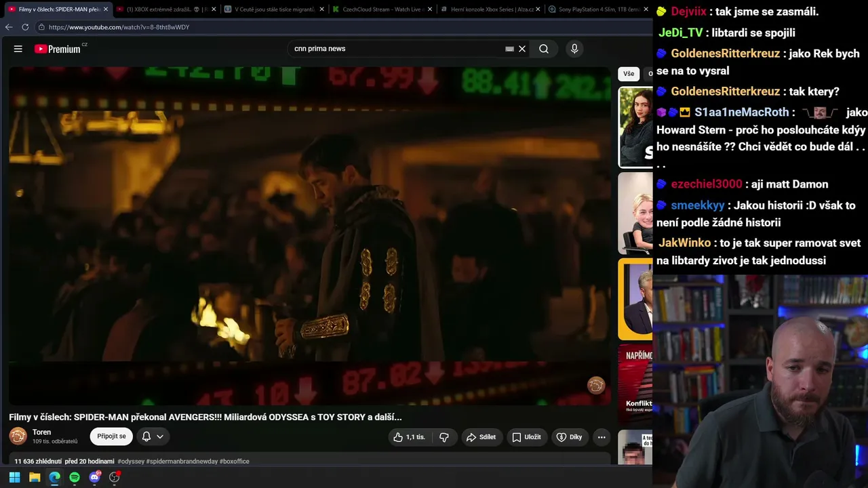Click chat username S1aa1neMacRoth
The image size is (868, 488).
tap(741, 113)
